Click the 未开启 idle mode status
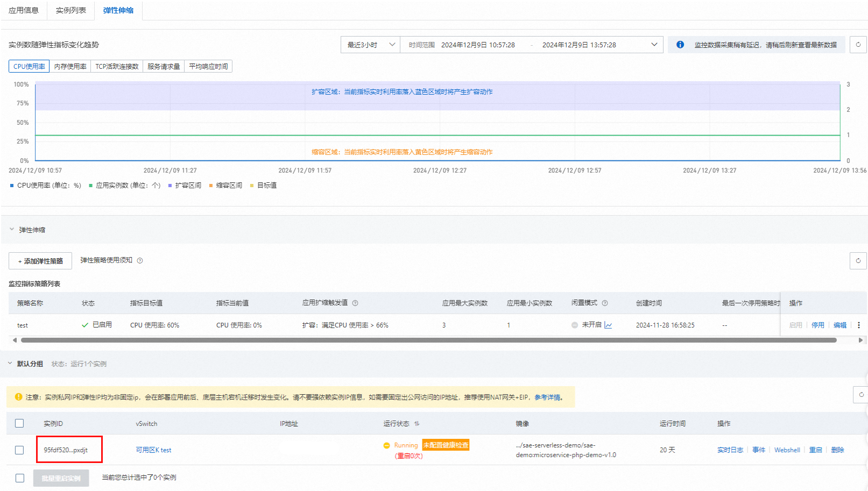This screenshot has width=868, height=491. click(x=591, y=325)
